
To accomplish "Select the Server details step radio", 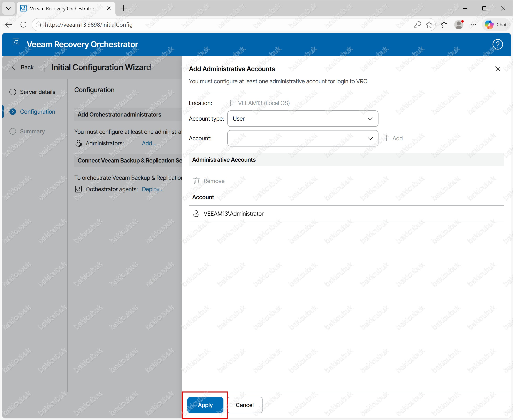I will pos(13,92).
